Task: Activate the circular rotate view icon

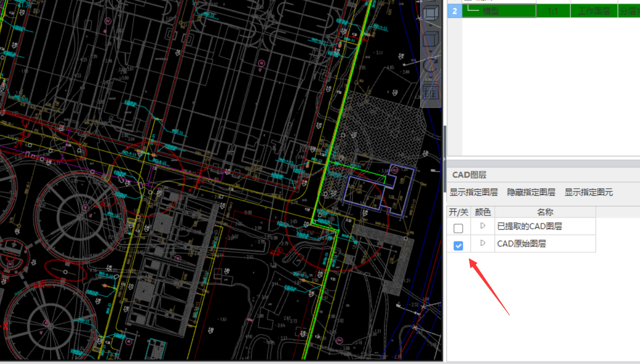Action: click(x=430, y=65)
